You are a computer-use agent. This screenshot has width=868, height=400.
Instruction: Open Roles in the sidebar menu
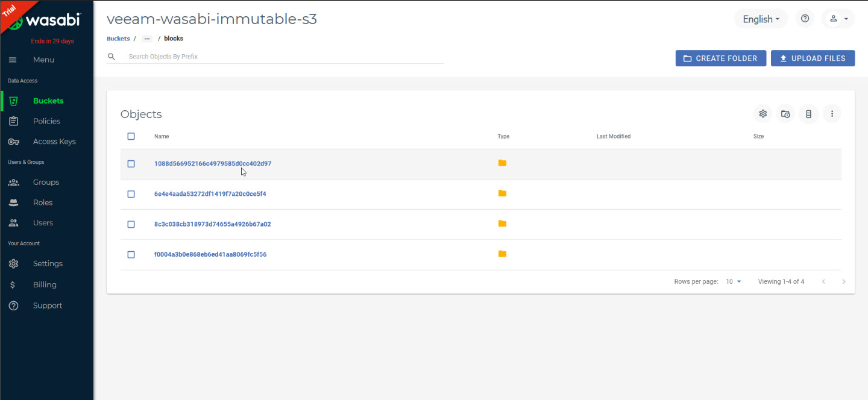click(x=43, y=202)
